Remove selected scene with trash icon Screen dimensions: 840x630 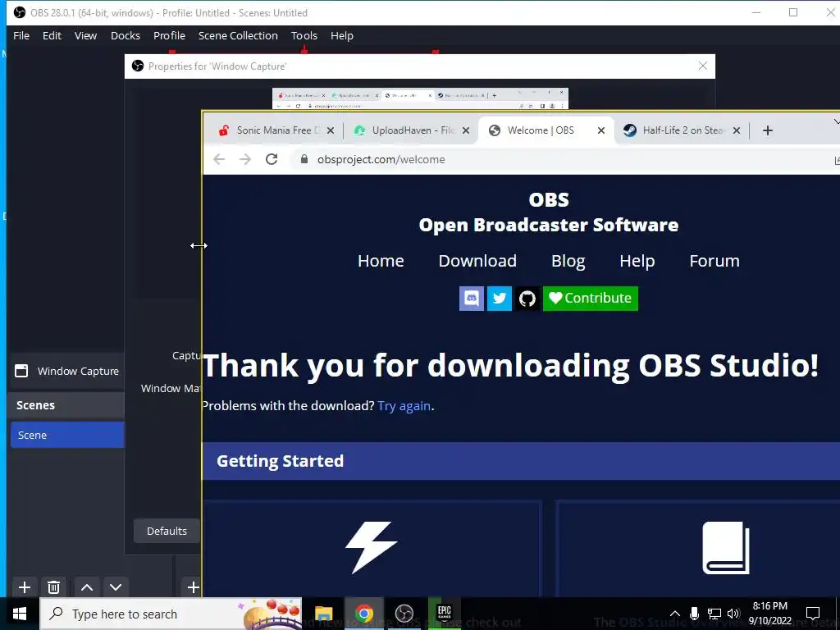click(53, 587)
